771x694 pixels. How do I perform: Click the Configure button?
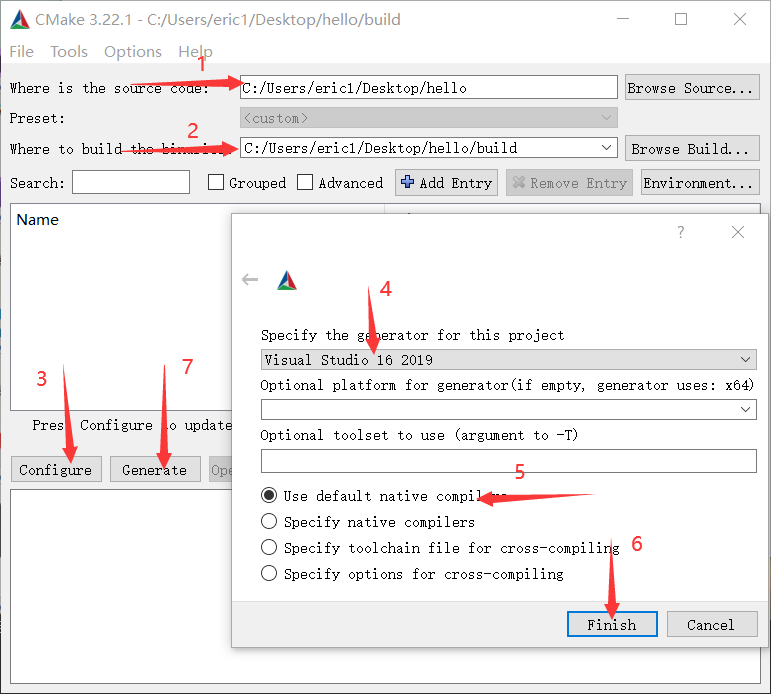pyautogui.click(x=56, y=469)
